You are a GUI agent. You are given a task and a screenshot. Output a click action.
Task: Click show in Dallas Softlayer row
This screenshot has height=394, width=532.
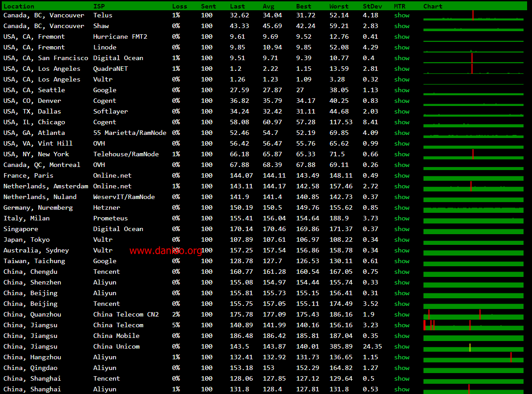tap(402, 111)
